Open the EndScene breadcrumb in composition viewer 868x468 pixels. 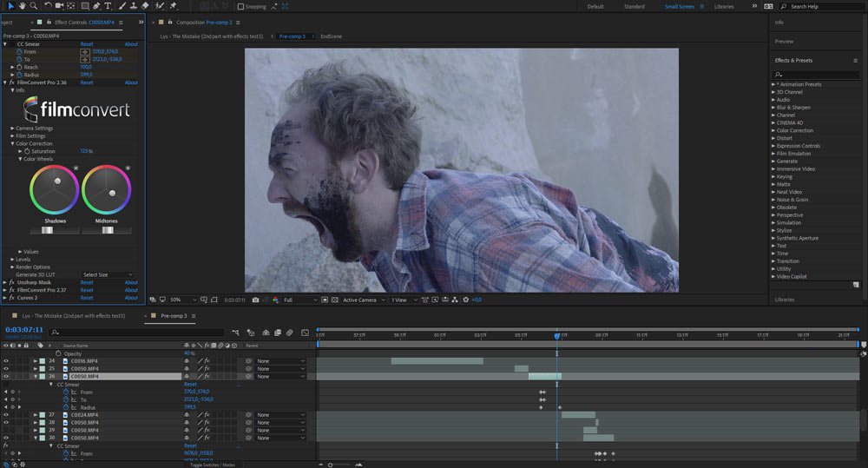331,36
